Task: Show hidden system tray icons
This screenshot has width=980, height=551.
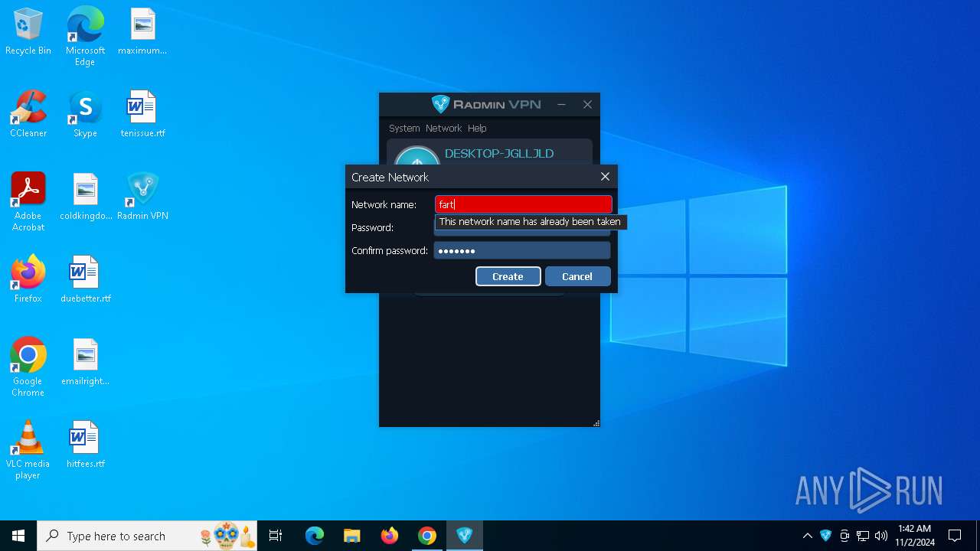Action: point(807,536)
